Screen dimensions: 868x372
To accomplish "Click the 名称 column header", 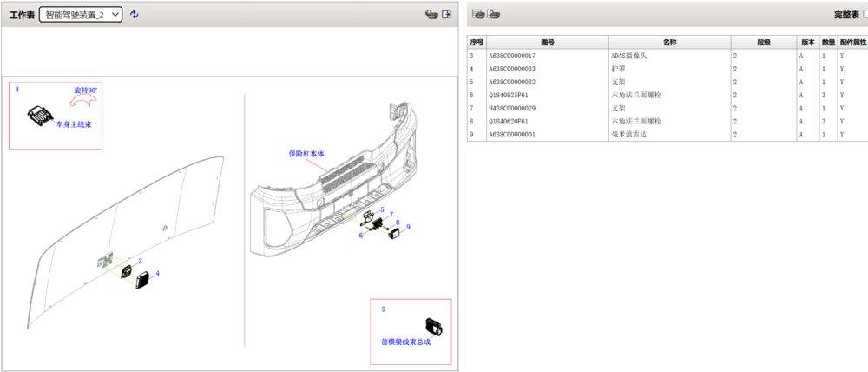I will [x=670, y=42].
